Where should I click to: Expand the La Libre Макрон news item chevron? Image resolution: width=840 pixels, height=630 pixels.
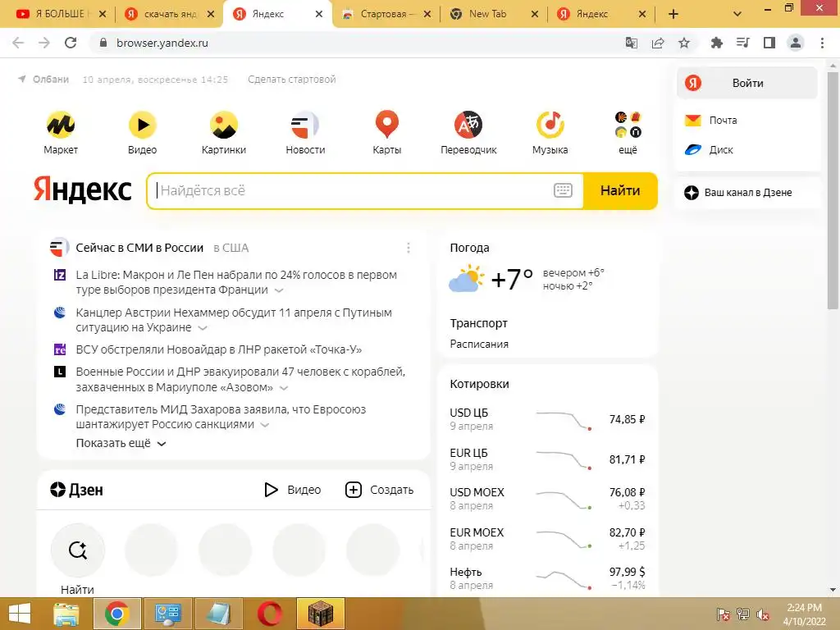pyautogui.click(x=279, y=290)
